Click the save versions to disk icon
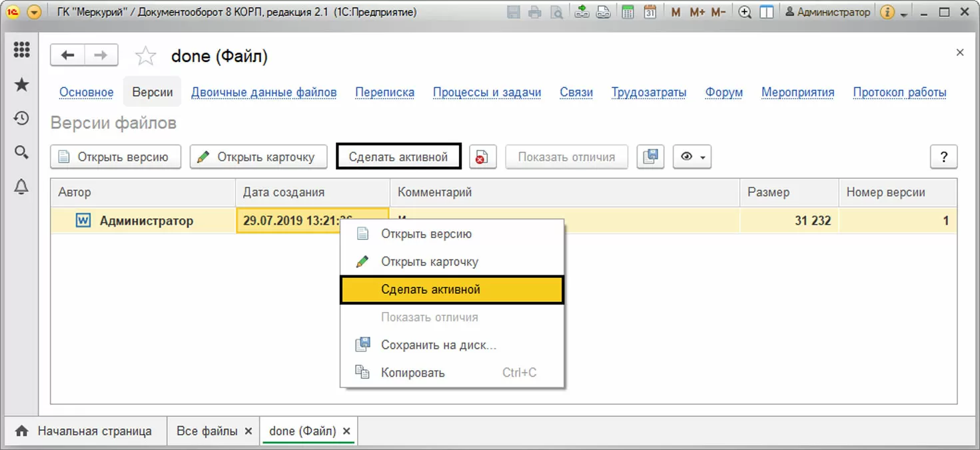Screen dimensions: 980x450 650,157
